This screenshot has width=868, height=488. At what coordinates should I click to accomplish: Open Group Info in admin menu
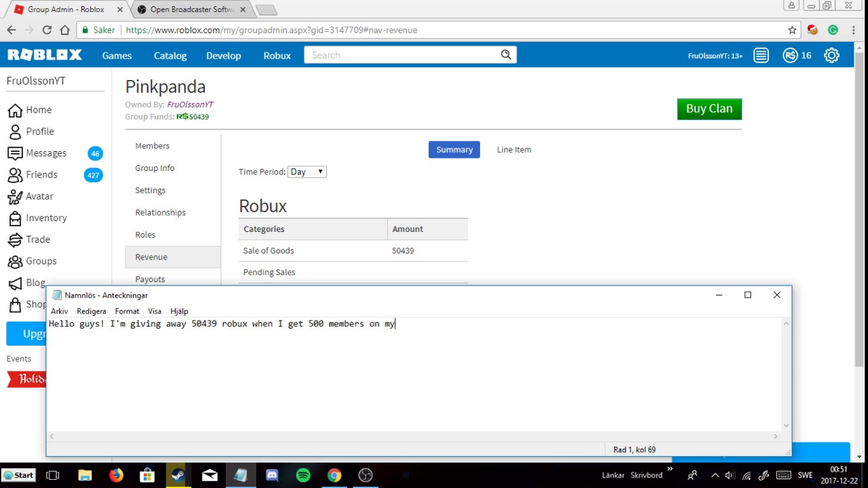tap(155, 168)
